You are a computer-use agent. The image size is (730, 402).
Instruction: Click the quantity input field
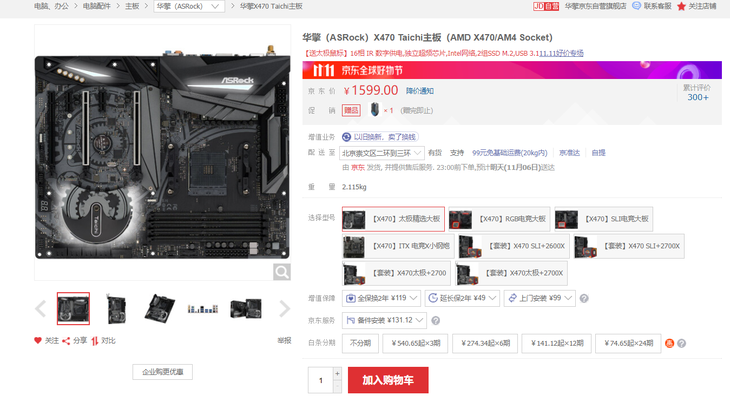pos(321,380)
